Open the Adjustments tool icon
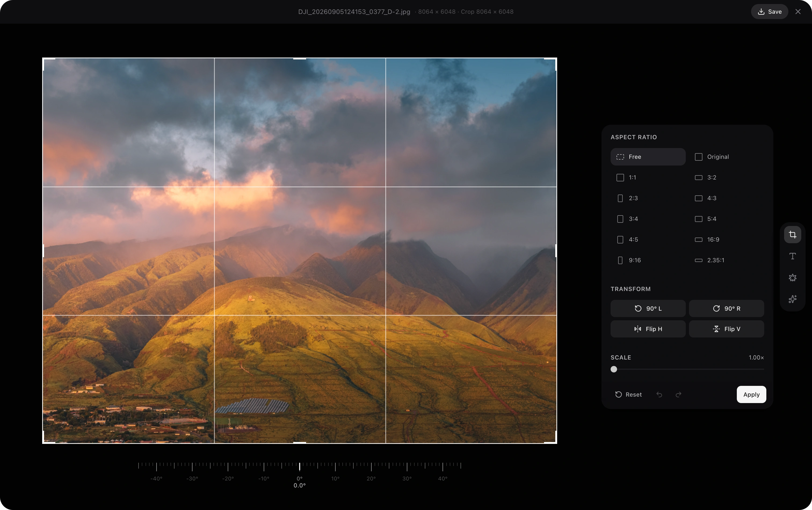The image size is (812, 510). pyautogui.click(x=792, y=278)
